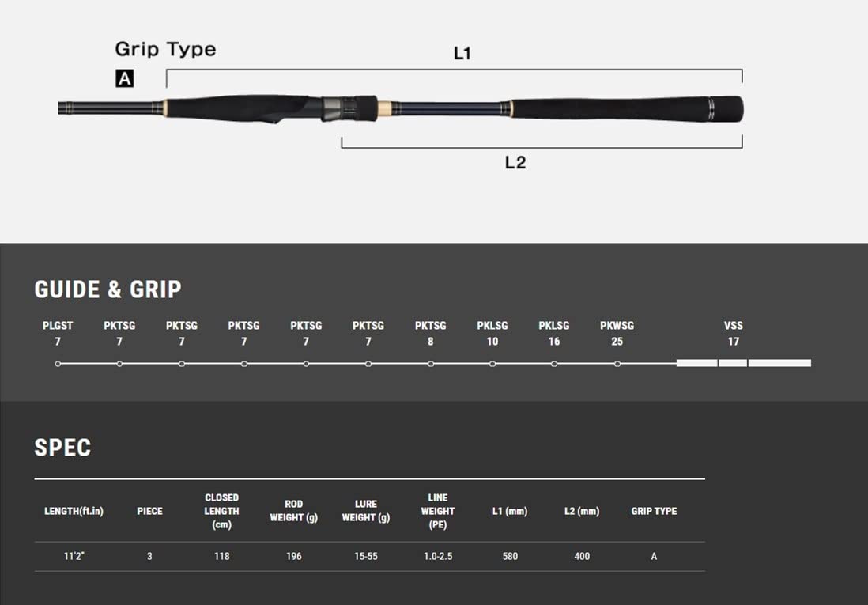
Task: Click the L1 dimension label
Action: pyautogui.click(x=462, y=54)
